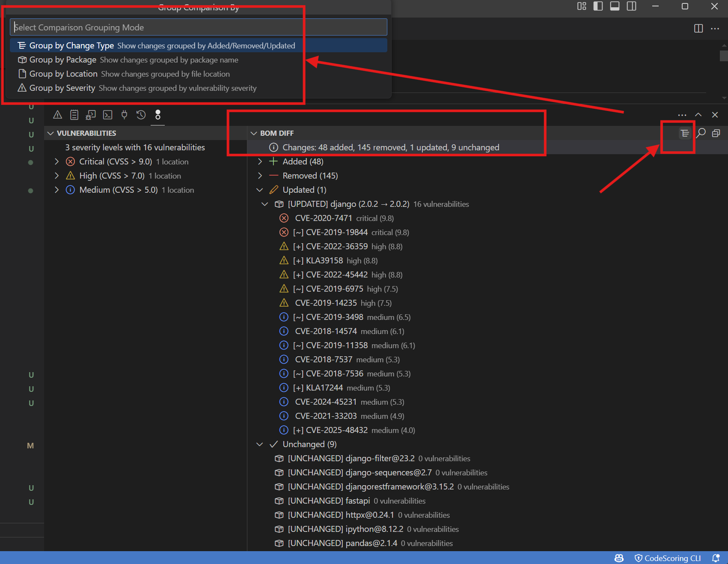Viewport: 728px width, 564px height.
Task: Choose Group by Location option
Action: 199,74
